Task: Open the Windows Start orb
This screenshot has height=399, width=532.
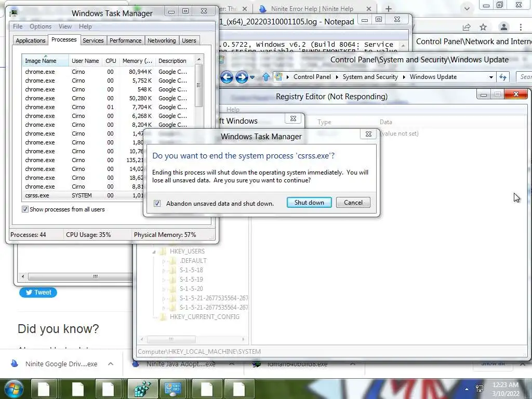Action: 14,389
